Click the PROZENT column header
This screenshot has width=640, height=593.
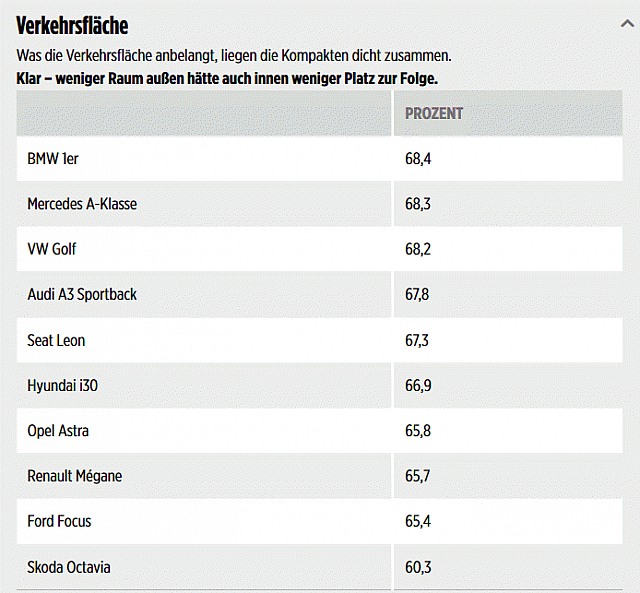pos(434,113)
